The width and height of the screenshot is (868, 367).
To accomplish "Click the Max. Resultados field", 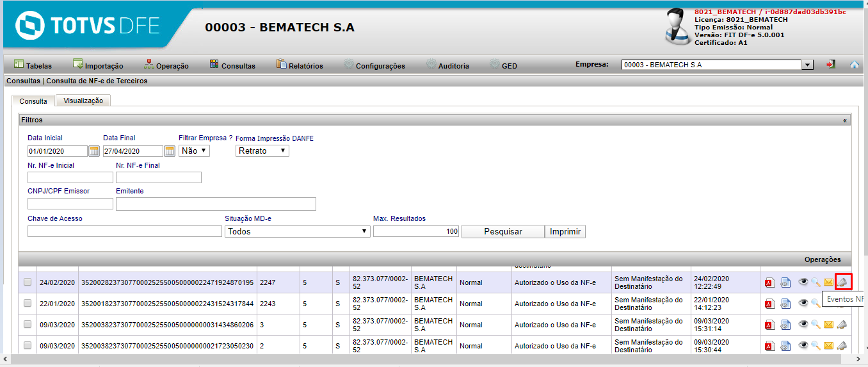I will pos(416,231).
